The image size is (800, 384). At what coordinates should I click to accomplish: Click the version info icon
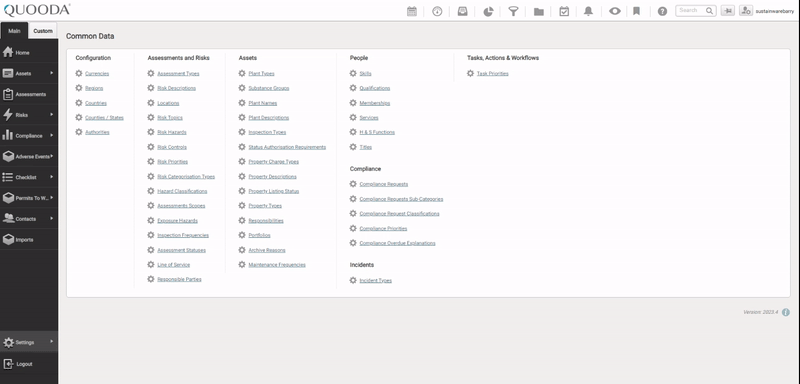[x=786, y=312]
